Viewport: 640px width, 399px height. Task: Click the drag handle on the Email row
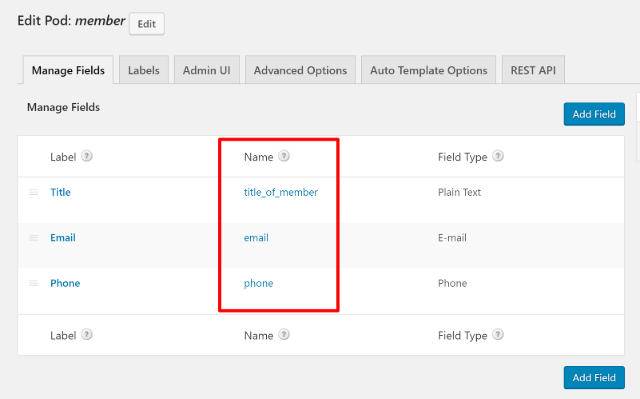33,238
